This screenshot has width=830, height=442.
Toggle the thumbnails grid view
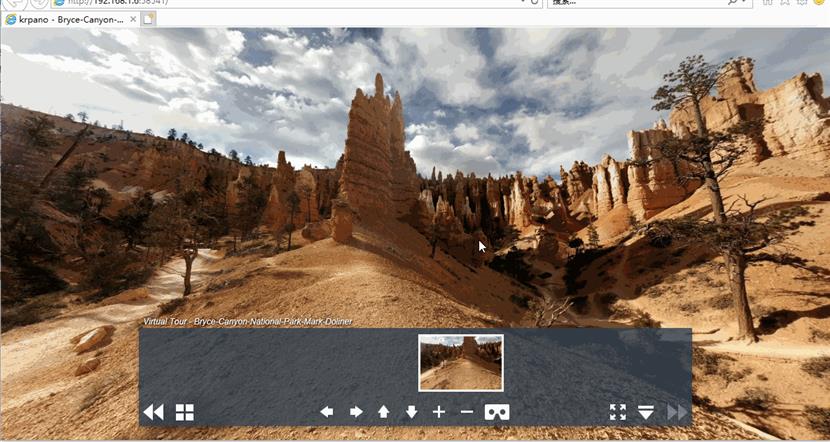[x=185, y=412]
